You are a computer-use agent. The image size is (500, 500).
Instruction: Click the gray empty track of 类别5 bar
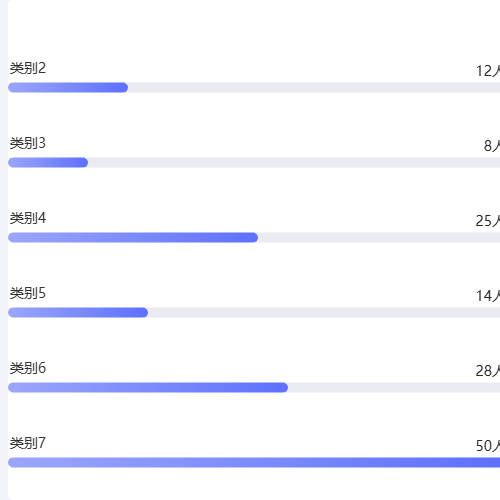324,312
